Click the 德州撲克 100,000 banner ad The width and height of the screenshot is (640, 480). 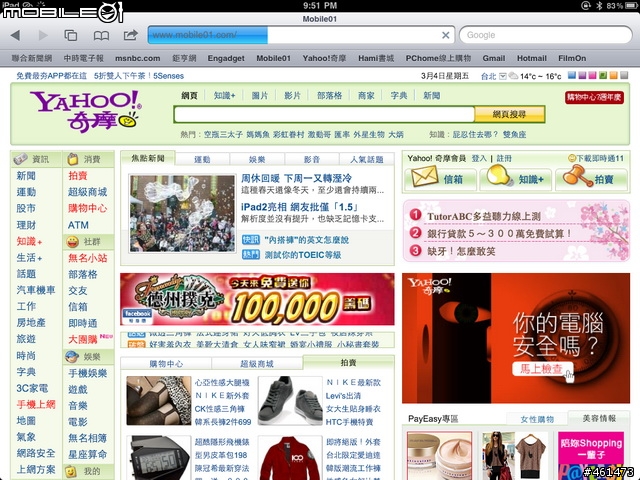[x=257, y=299]
